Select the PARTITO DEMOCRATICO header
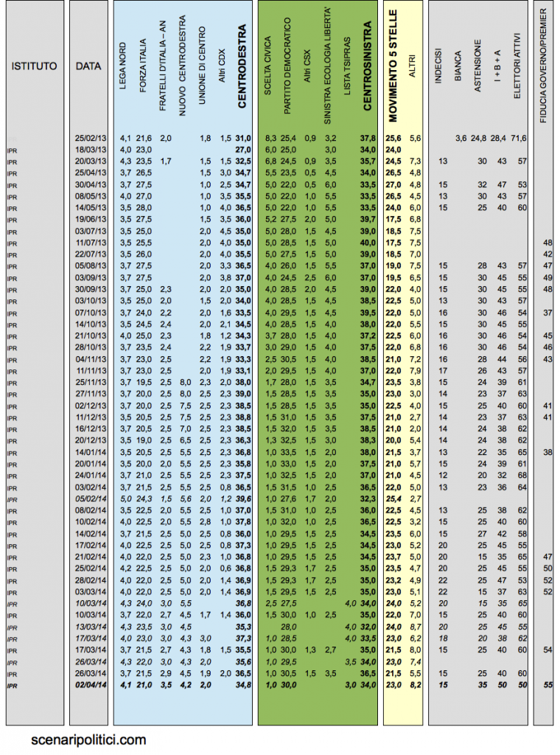 point(287,66)
